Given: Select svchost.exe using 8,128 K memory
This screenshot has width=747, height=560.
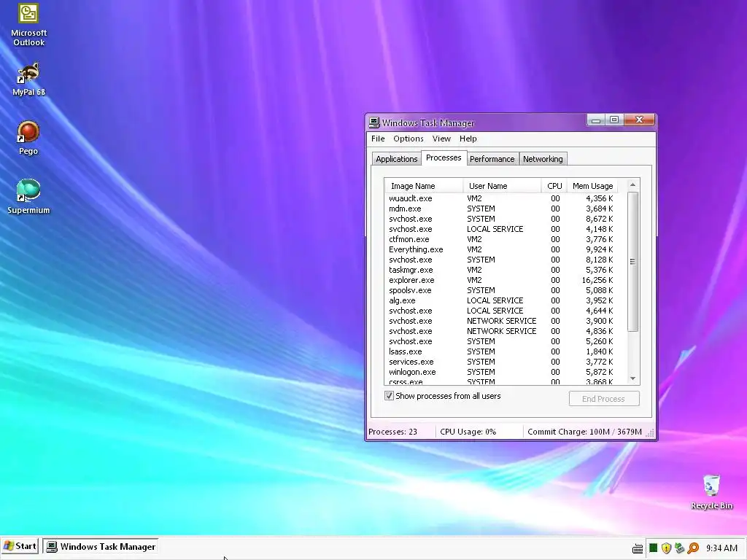Looking at the screenshot, I should pyautogui.click(x=501, y=260).
